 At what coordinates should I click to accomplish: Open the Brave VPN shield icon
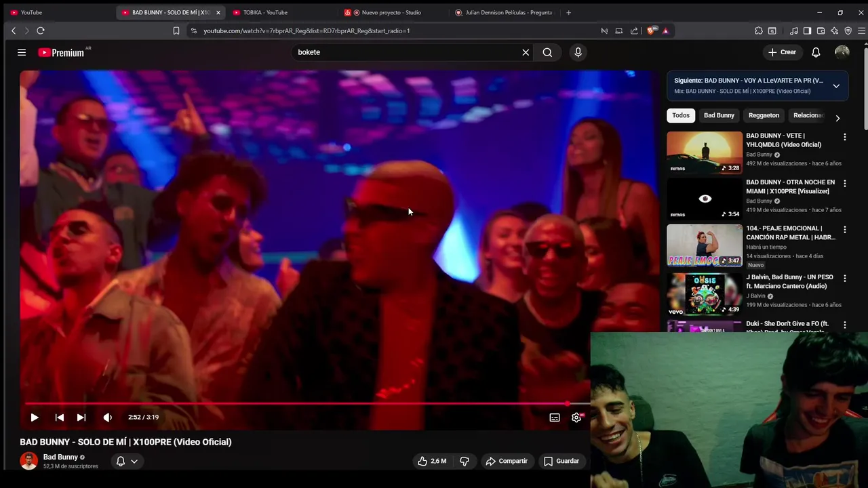(848, 30)
